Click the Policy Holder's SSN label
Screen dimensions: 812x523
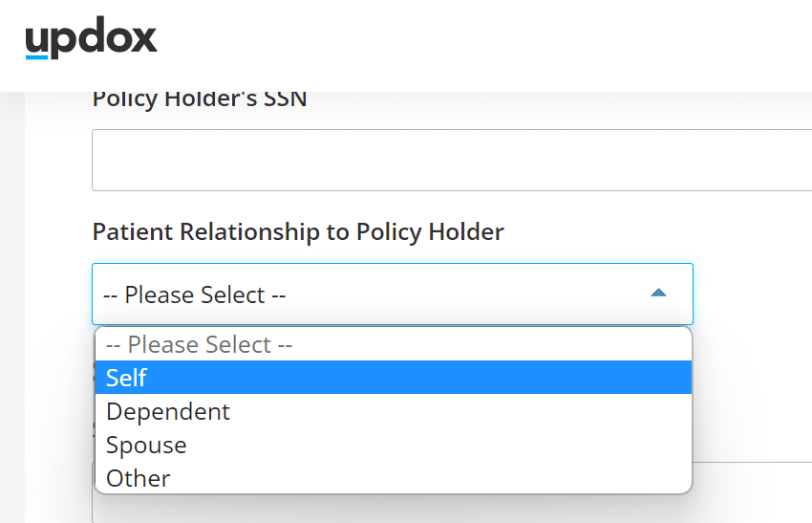(x=200, y=99)
